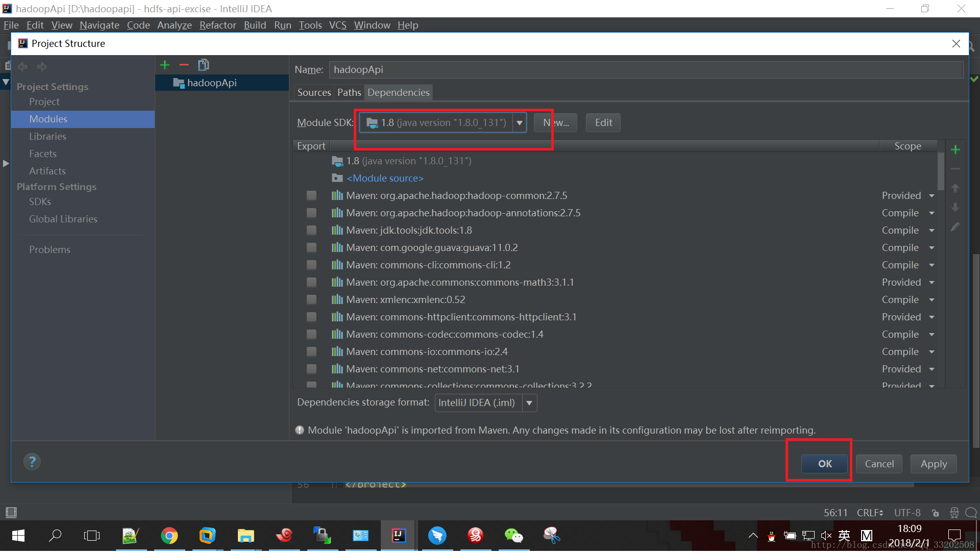980x555 pixels.
Task: Enable export for commons-io:2.4
Action: pyautogui.click(x=311, y=352)
